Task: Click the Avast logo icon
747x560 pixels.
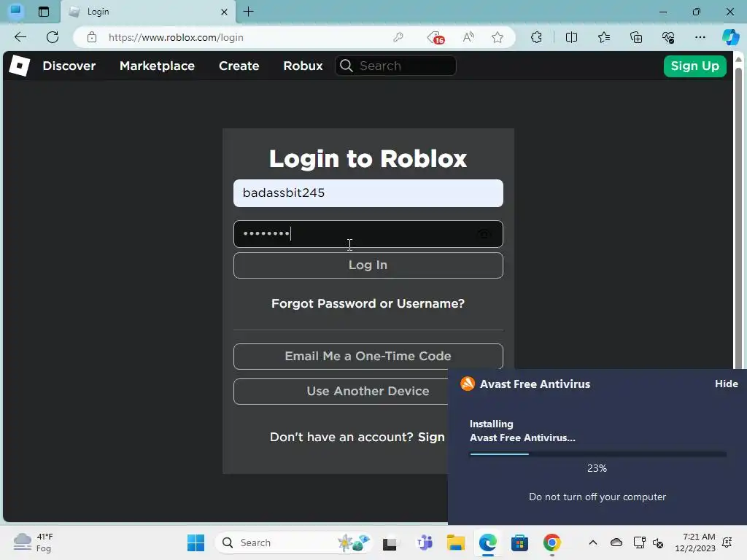Action: [468, 384]
